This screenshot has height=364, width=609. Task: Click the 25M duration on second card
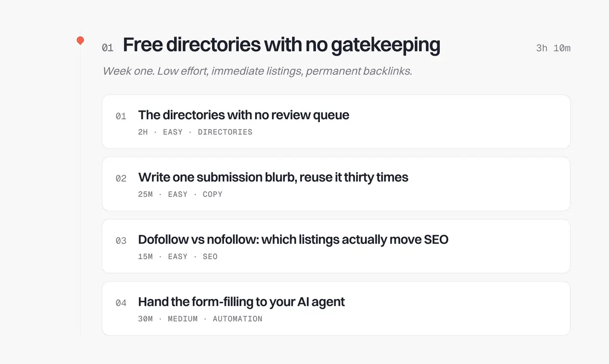(x=145, y=194)
